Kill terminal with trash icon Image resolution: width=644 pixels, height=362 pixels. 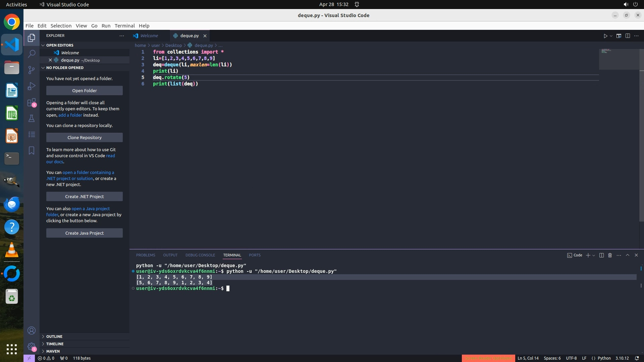pos(610,255)
